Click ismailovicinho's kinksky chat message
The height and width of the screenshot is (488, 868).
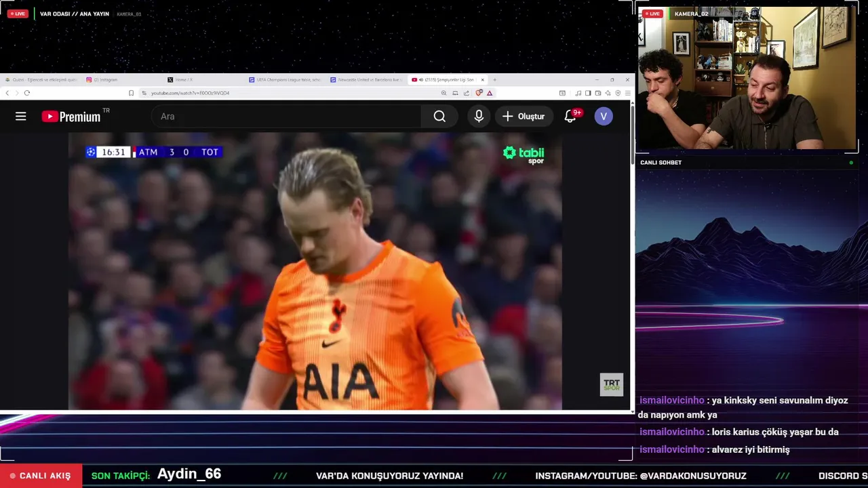tap(743, 407)
